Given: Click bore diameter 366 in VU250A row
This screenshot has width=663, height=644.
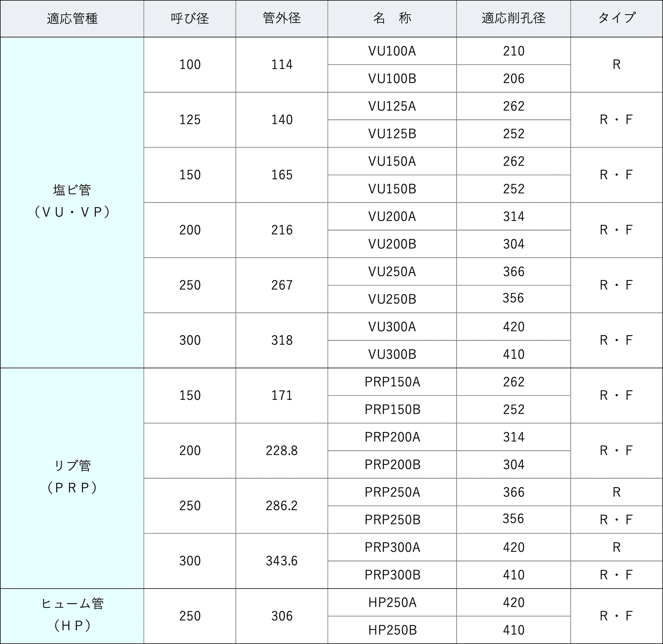Looking at the screenshot, I should click(514, 272).
